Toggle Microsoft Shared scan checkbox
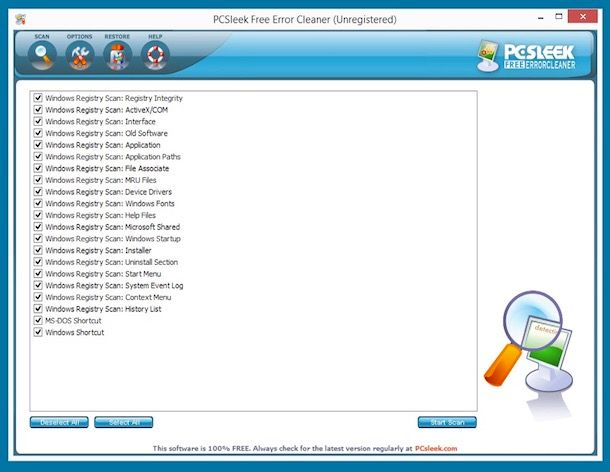 [x=38, y=226]
